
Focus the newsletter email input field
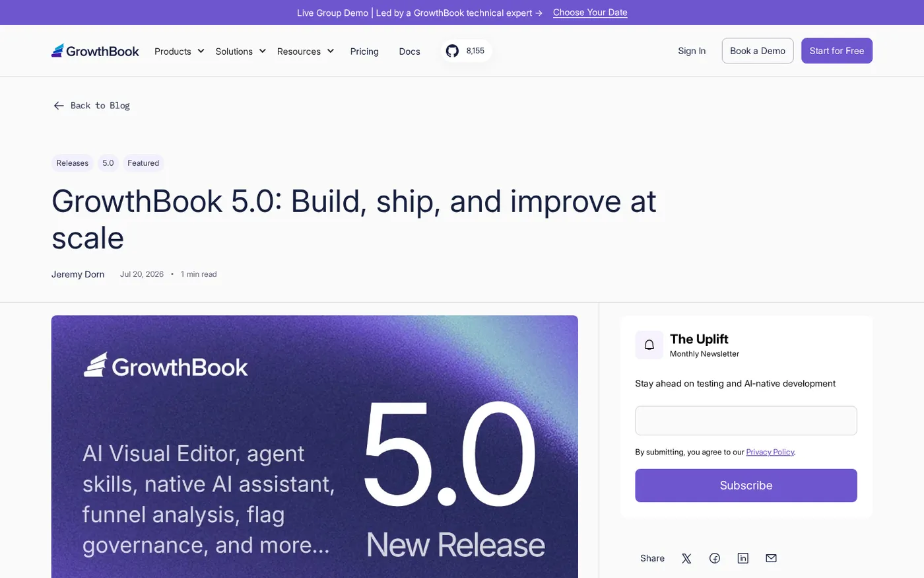(x=746, y=421)
